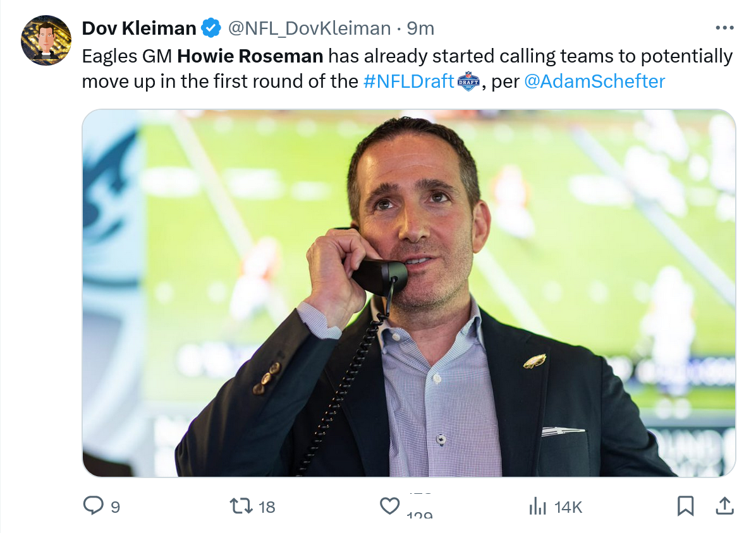
Task: Click the NFL Draft hashtag emoji
Action: [x=468, y=81]
